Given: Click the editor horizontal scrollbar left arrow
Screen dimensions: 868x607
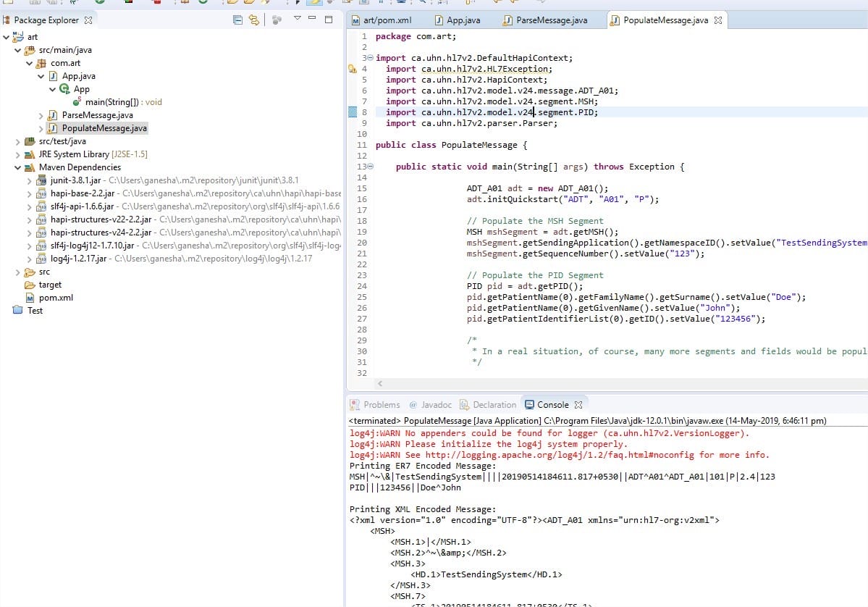Looking at the screenshot, I should click(x=380, y=383).
